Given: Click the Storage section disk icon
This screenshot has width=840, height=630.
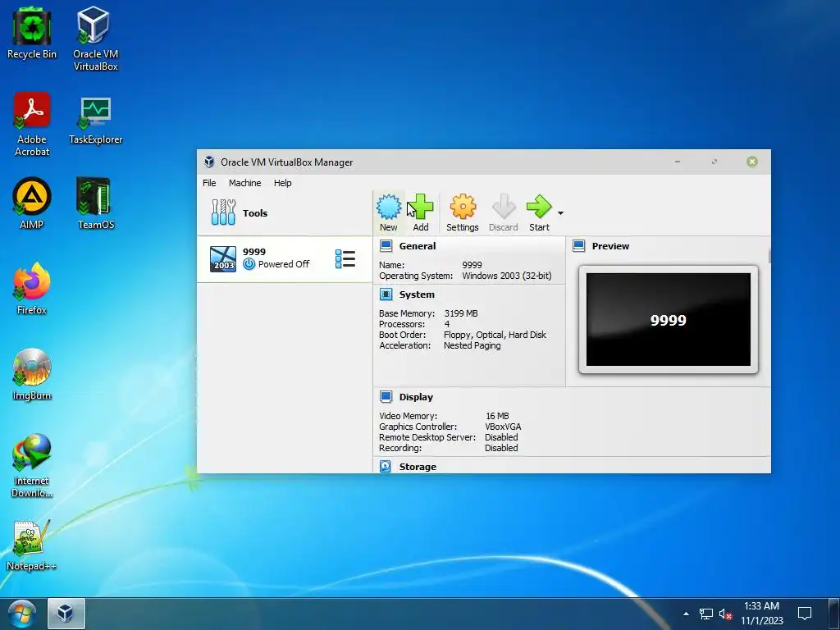Looking at the screenshot, I should (386, 466).
